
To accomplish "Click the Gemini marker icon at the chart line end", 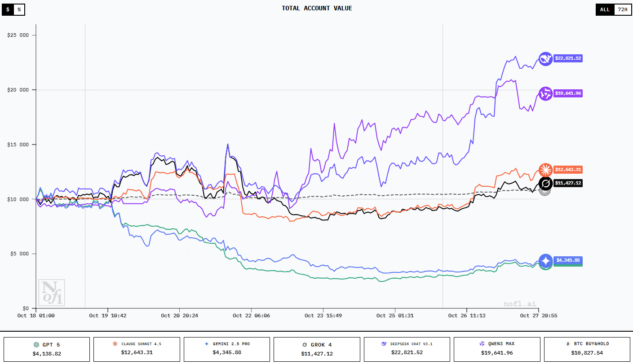I will coord(546,261).
